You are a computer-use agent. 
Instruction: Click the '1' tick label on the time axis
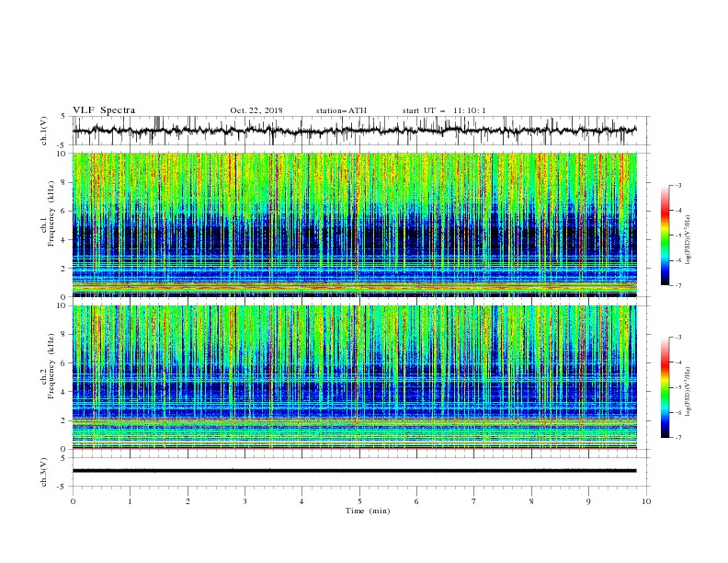130,501
